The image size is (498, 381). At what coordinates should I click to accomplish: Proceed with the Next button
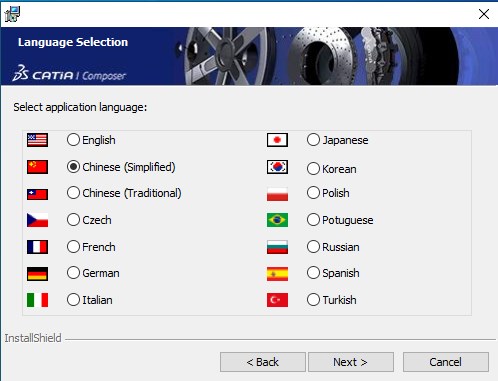351,362
